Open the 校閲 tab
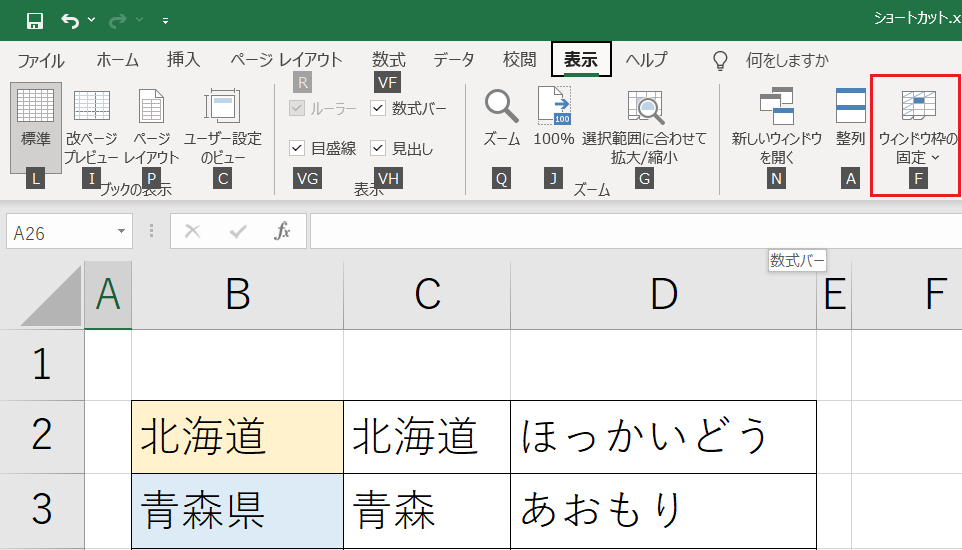 pyautogui.click(x=519, y=60)
